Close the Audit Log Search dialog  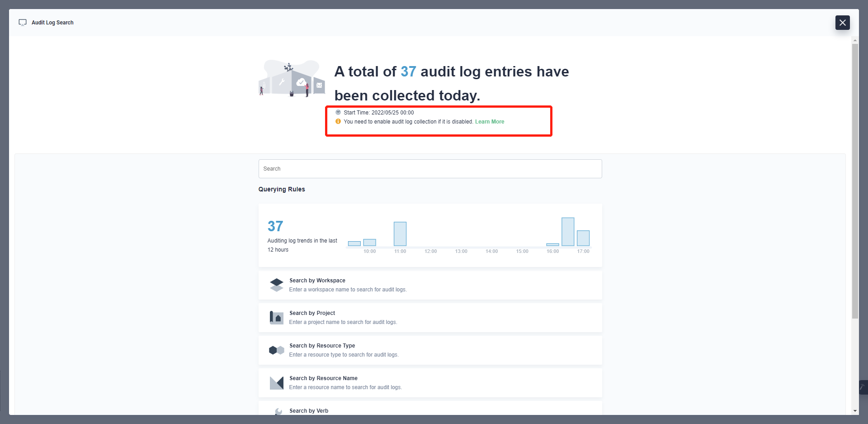coord(842,22)
